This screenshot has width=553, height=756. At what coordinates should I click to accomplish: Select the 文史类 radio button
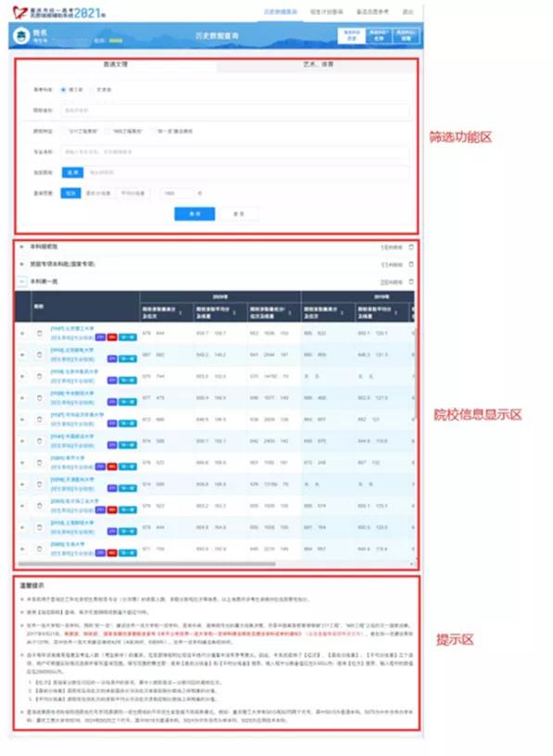pyautogui.click(x=93, y=90)
